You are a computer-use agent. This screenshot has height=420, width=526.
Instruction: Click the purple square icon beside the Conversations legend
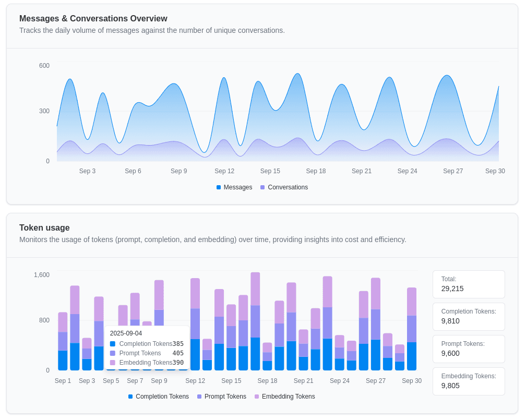(262, 187)
